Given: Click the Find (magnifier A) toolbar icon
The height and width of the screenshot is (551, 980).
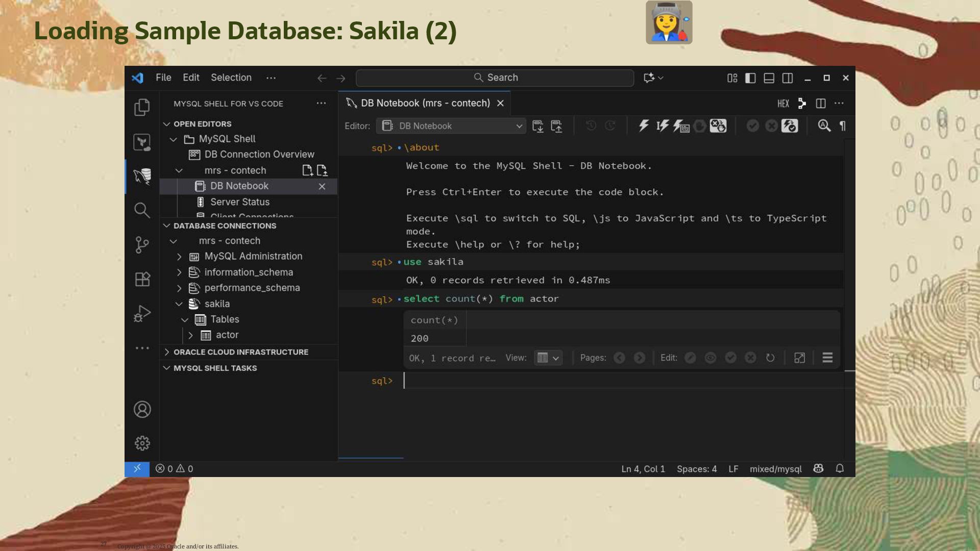Looking at the screenshot, I should (x=824, y=126).
